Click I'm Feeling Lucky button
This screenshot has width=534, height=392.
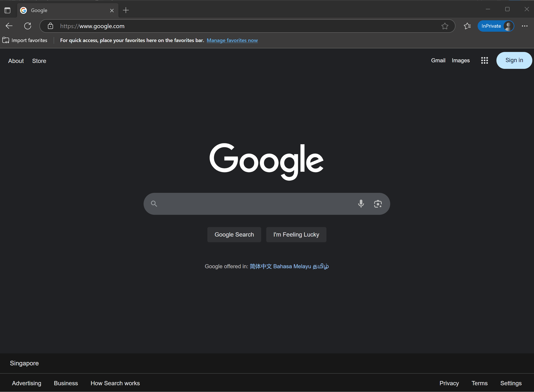pos(296,234)
